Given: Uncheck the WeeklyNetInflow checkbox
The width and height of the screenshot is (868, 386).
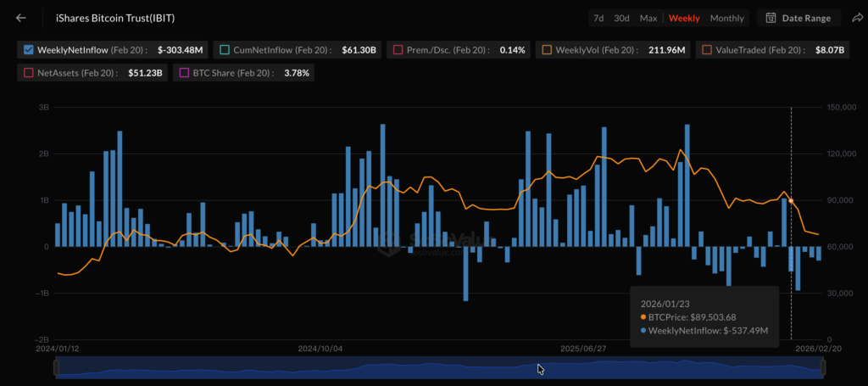Looking at the screenshot, I should click(x=29, y=50).
